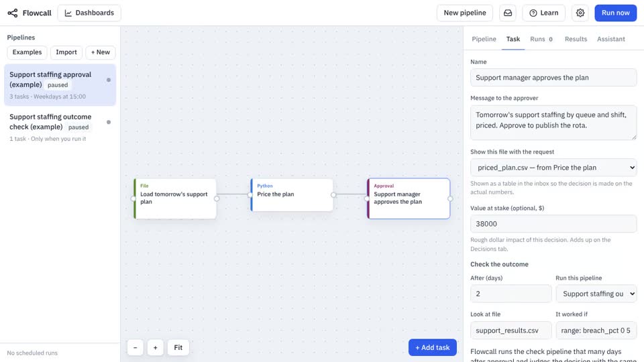Click the 'paused' badge on outcome check pipeline
The width and height of the screenshot is (644, 362).
(78, 127)
